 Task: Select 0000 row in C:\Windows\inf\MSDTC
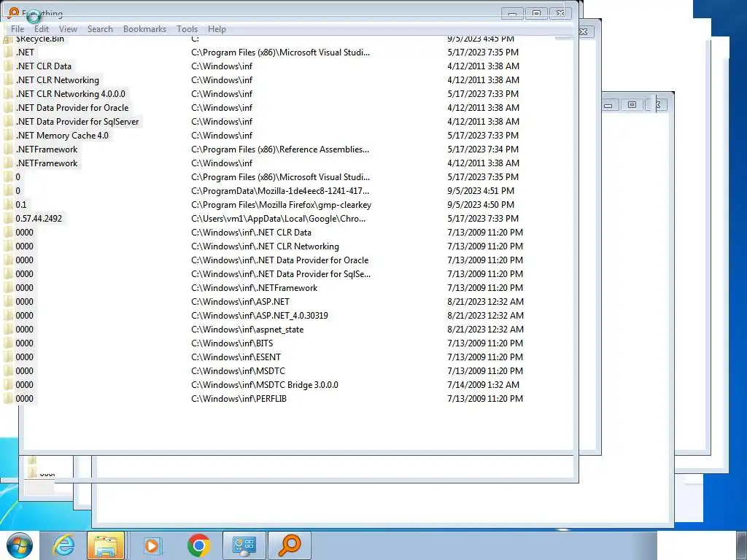[x=24, y=371]
